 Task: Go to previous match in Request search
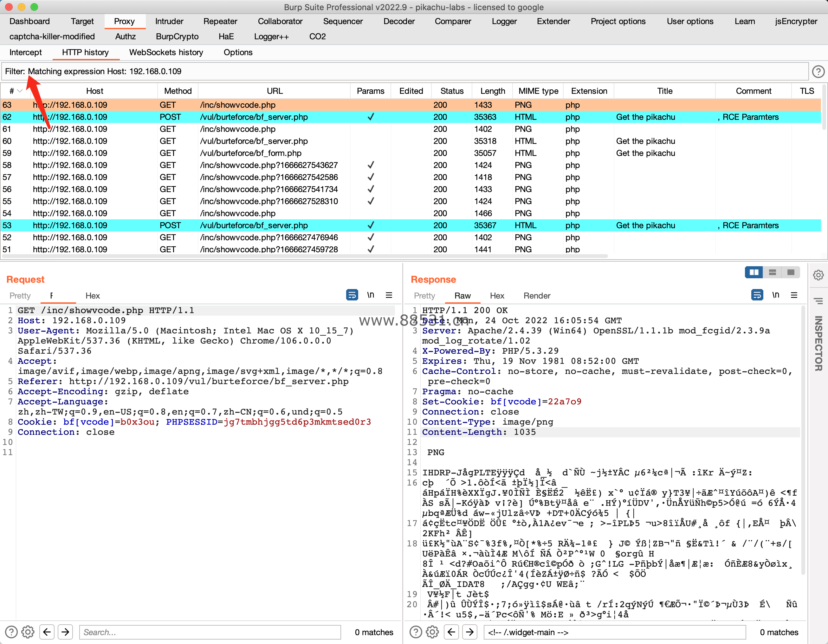[x=47, y=632]
